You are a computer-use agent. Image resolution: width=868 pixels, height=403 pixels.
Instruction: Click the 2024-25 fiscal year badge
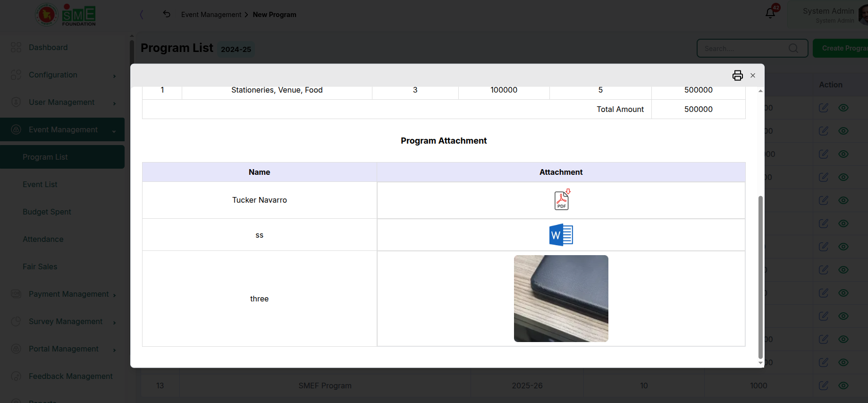pos(236,49)
